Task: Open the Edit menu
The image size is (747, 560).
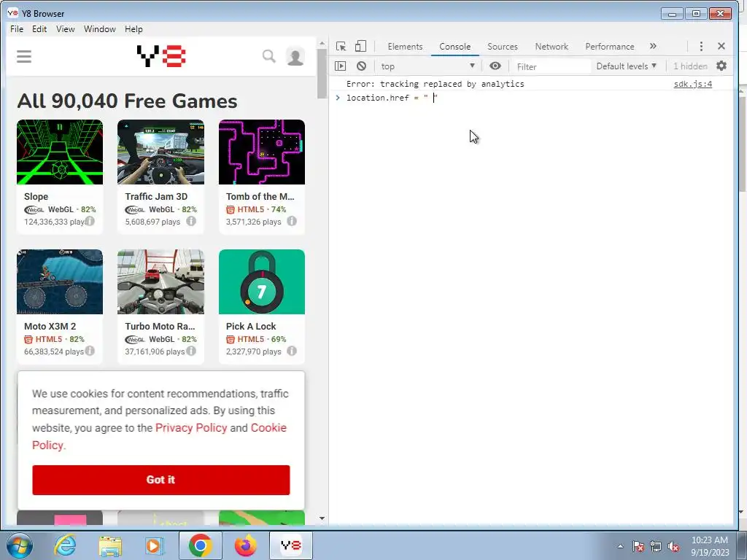Action: point(39,29)
